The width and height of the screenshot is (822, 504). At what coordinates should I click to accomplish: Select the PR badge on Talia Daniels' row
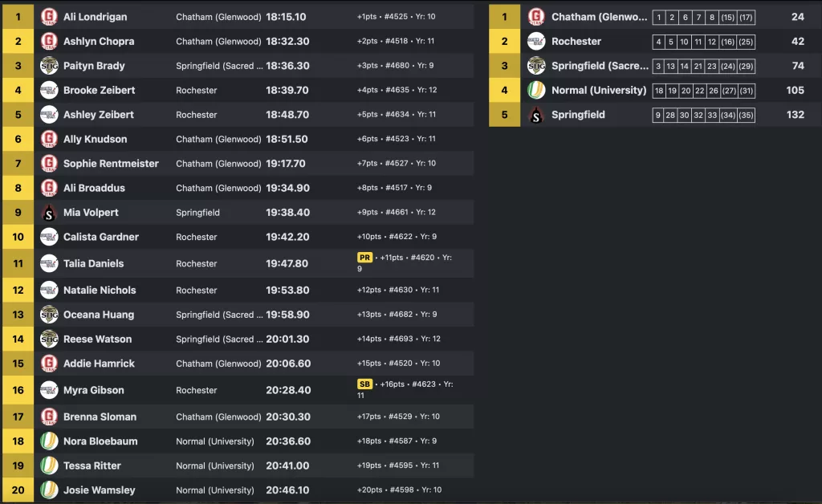[364, 258]
